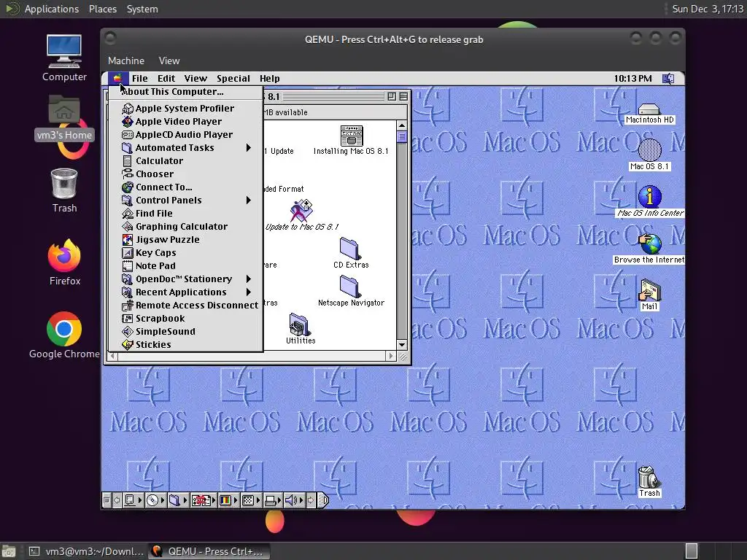Select the Utilities folder
Viewport: 747px width, 560px height.
coord(300,329)
